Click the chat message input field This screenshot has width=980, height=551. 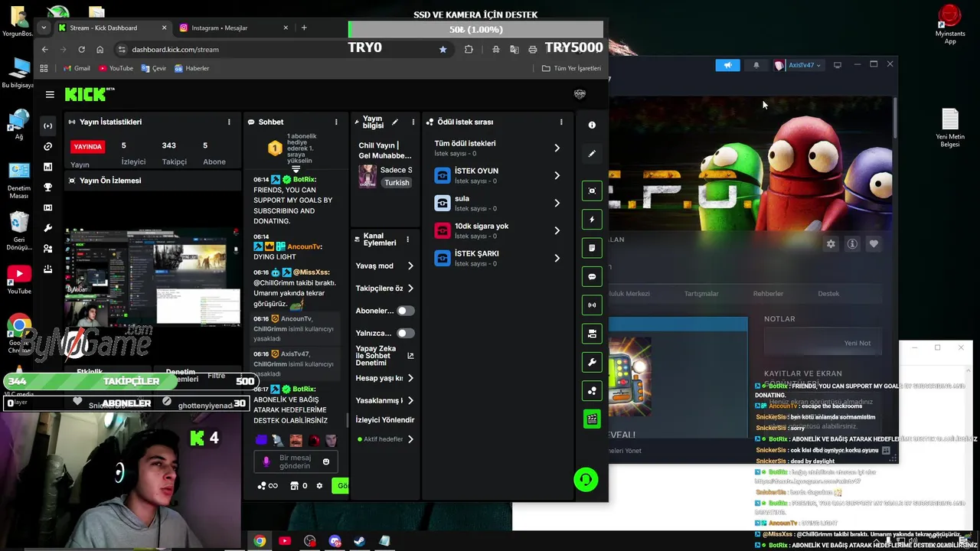coord(295,461)
